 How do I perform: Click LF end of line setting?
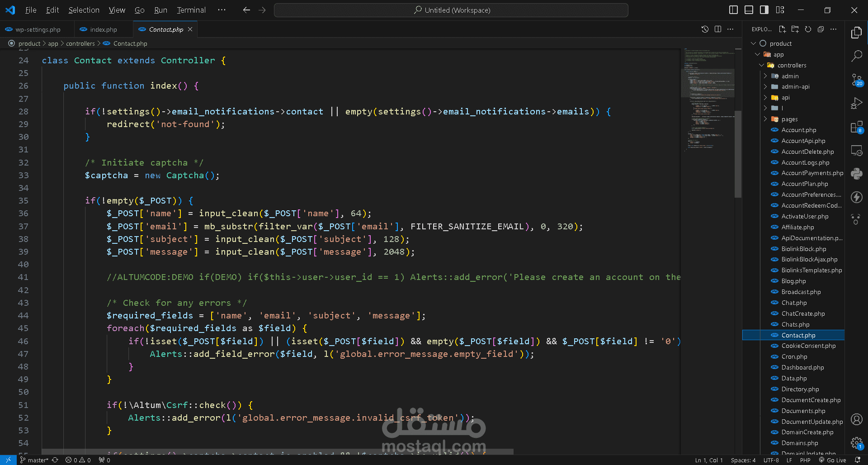point(789,460)
